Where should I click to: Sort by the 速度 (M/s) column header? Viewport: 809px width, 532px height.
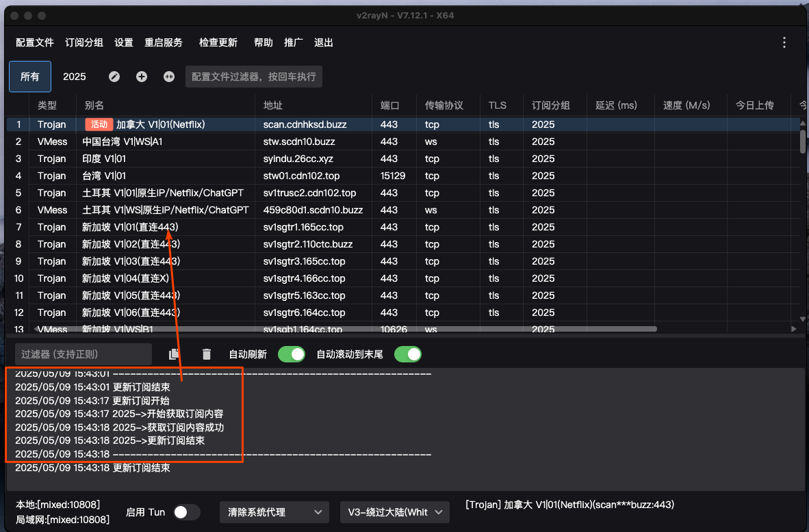click(x=691, y=105)
